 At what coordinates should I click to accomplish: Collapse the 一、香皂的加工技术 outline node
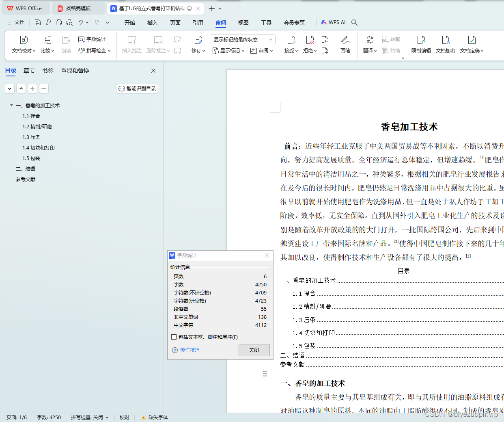11,105
